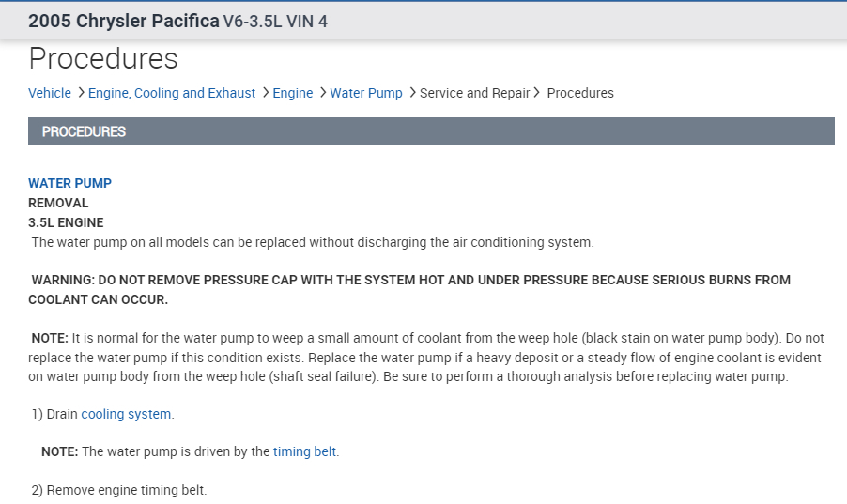The height and width of the screenshot is (504, 847).
Task: Click the Vehicle breadcrumb link
Action: (50, 93)
